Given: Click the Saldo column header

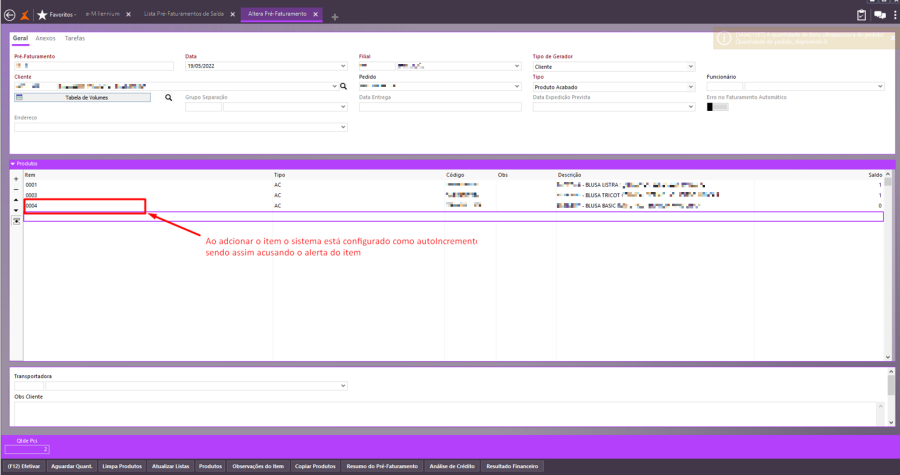Looking at the screenshot, I should (x=875, y=175).
